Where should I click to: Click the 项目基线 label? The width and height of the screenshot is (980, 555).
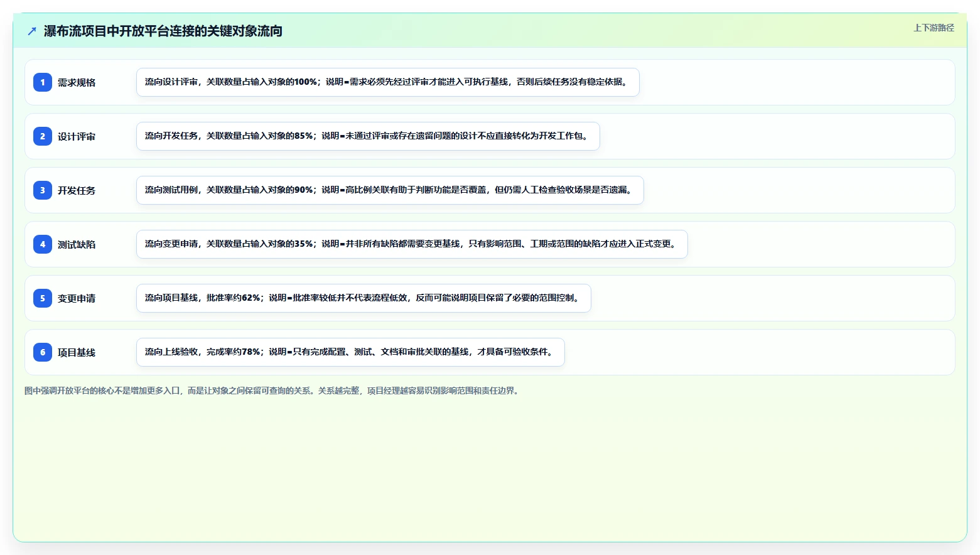click(77, 353)
